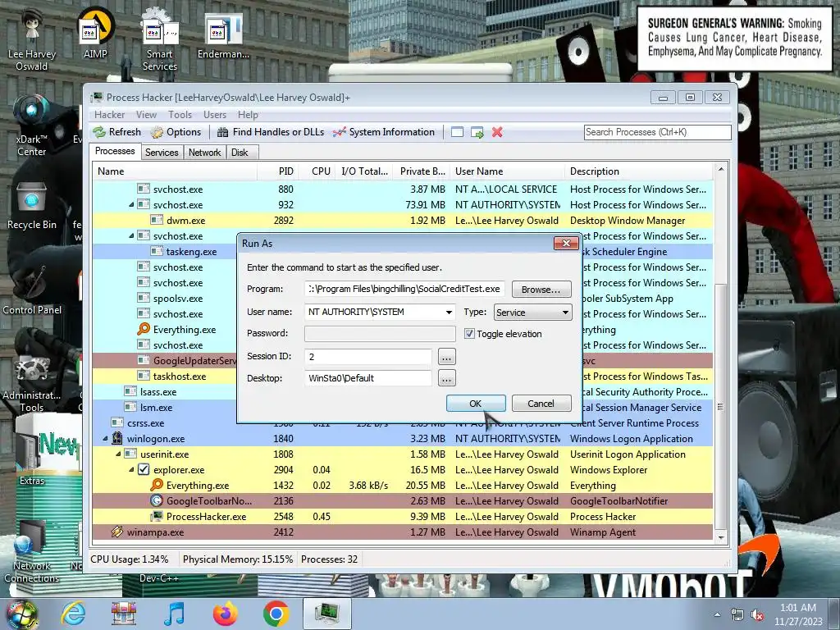840x630 pixels.
Task: Launch Internet Explorer from taskbar
Action: (73, 614)
